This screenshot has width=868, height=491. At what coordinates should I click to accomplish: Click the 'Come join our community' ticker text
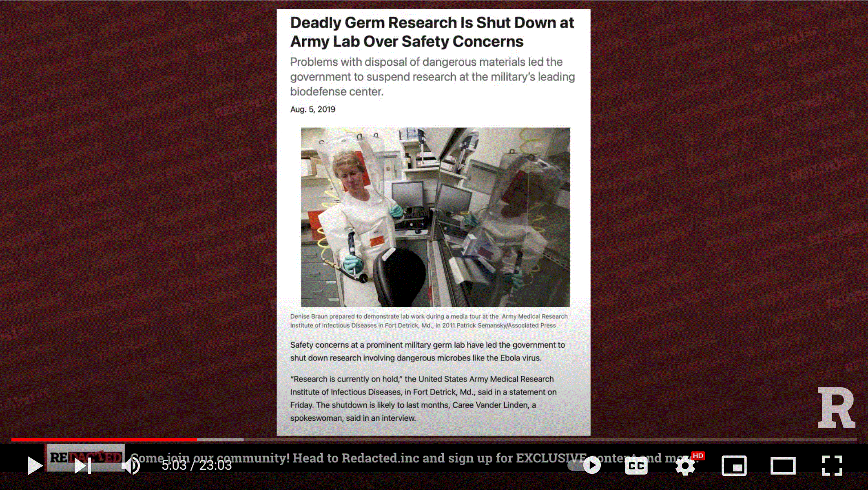(414, 458)
